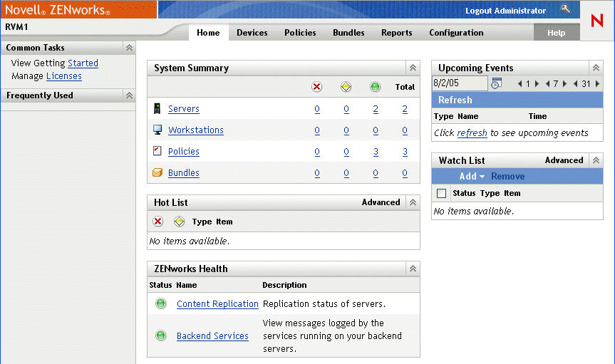This screenshot has width=615, height=364.
Task: Open the Bundles tab
Action: tap(348, 33)
